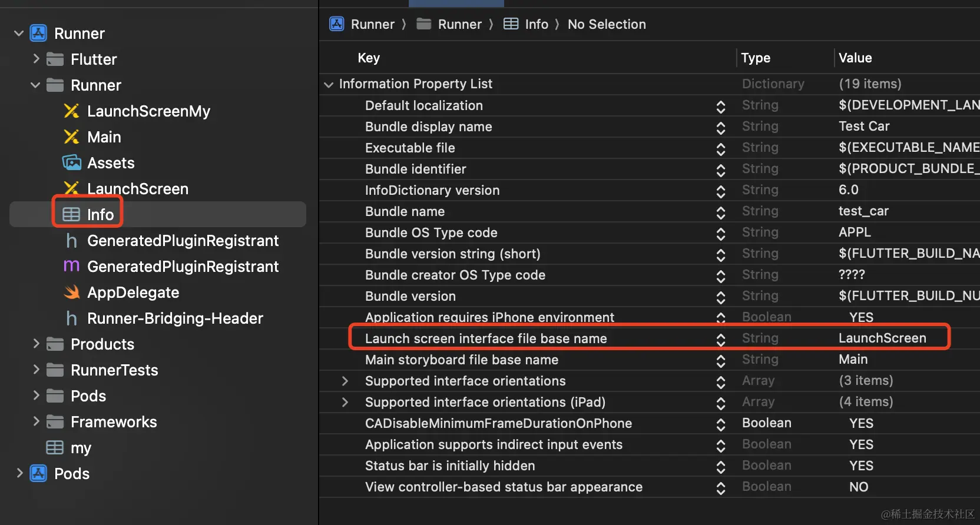980x525 pixels.
Task: Expand Supported interface orientations array
Action: [x=345, y=381]
